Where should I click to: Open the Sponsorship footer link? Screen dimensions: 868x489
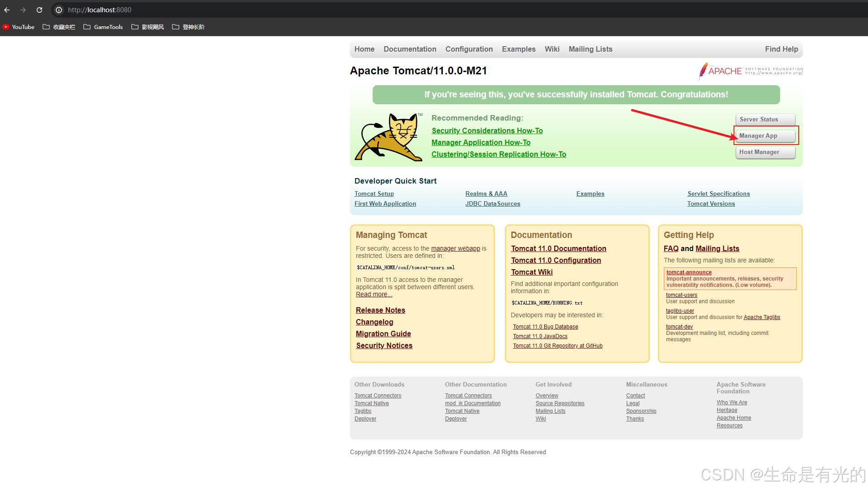click(x=641, y=411)
